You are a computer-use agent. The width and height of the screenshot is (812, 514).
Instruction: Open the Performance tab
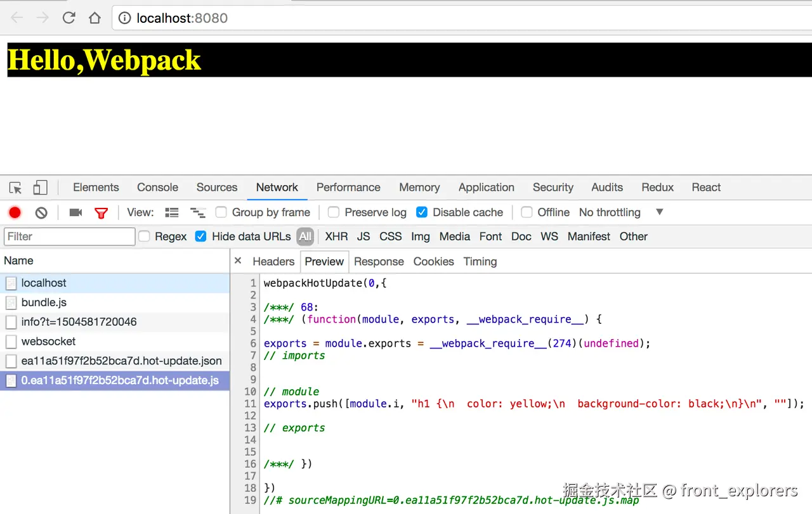pyautogui.click(x=348, y=187)
